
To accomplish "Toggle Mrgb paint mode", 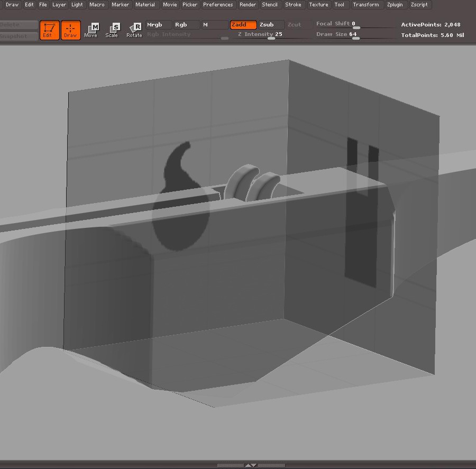I will 159,25.
